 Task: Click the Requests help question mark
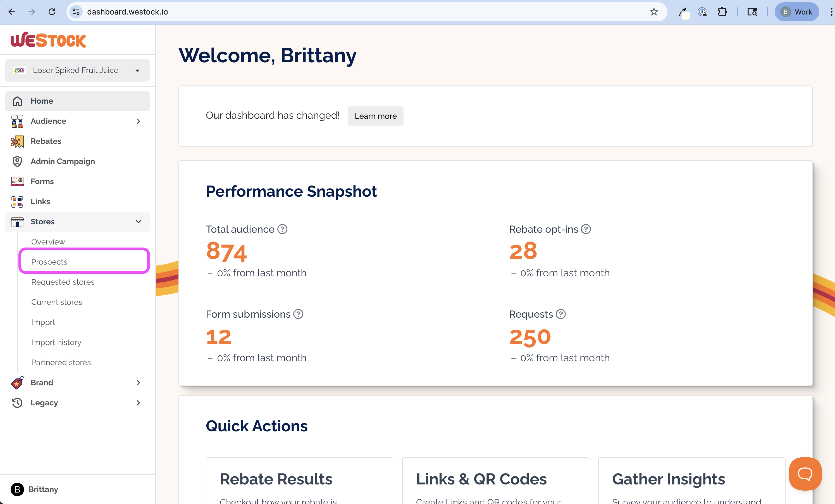(561, 314)
